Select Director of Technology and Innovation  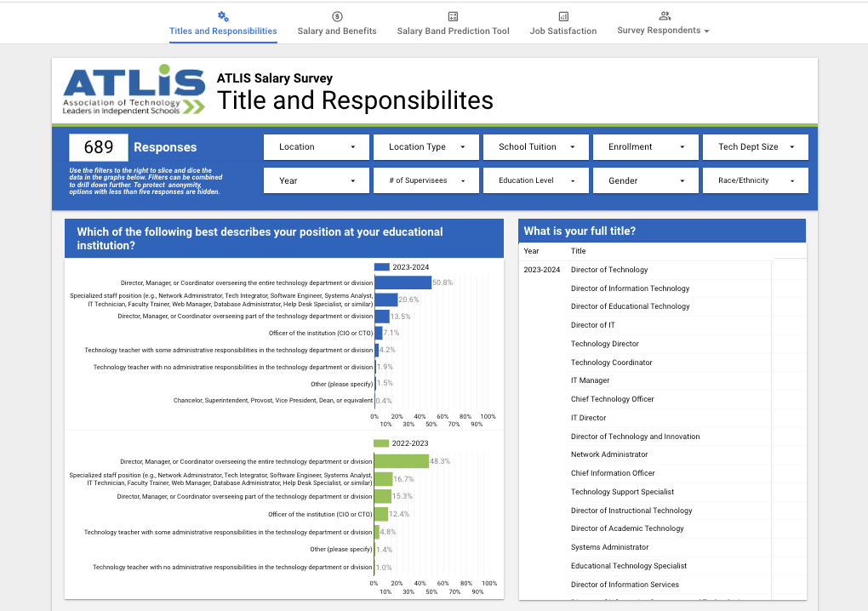pyautogui.click(x=635, y=437)
